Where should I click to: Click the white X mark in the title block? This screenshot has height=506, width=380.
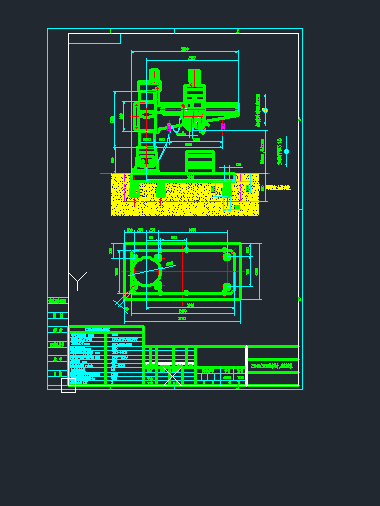(x=173, y=376)
